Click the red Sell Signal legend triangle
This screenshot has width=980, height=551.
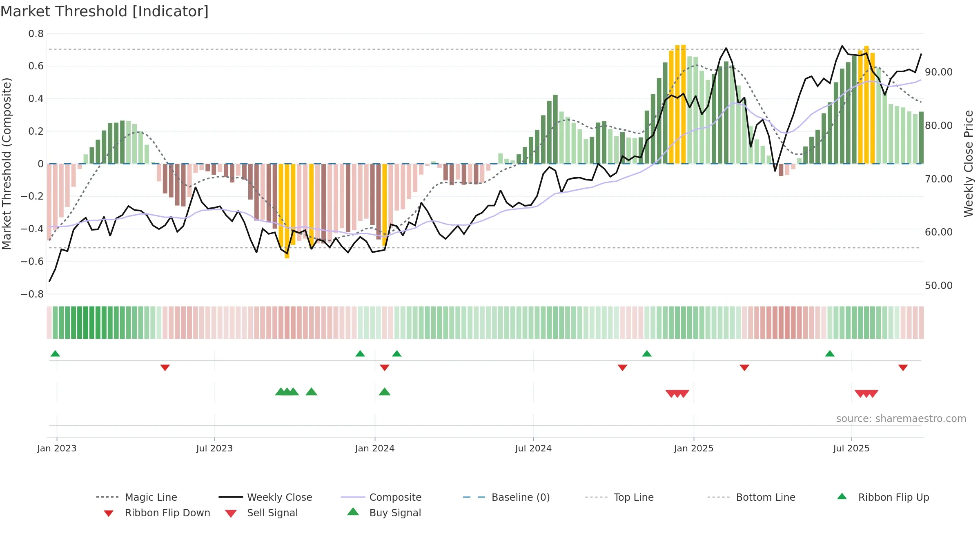[231, 513]
